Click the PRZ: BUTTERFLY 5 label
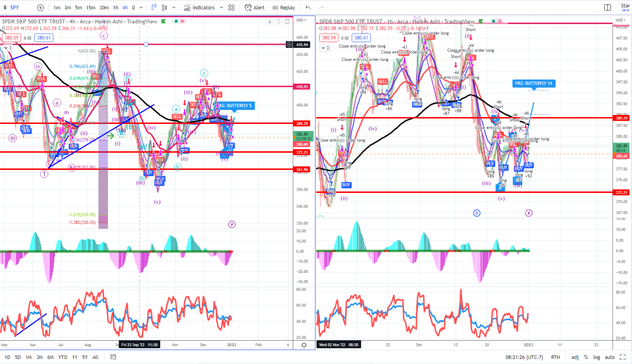 pos(236,106)
